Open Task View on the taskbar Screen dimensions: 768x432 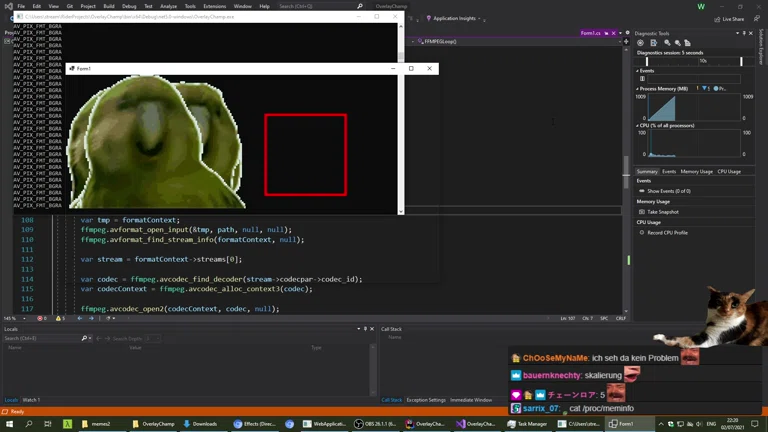pyautogui.click(x=48, y=424)
